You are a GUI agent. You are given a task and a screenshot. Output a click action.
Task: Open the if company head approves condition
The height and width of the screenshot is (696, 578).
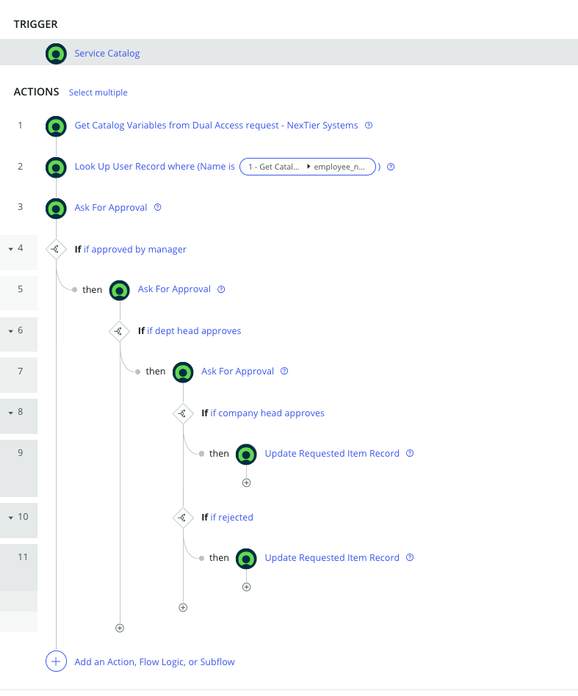click(267, 413)
